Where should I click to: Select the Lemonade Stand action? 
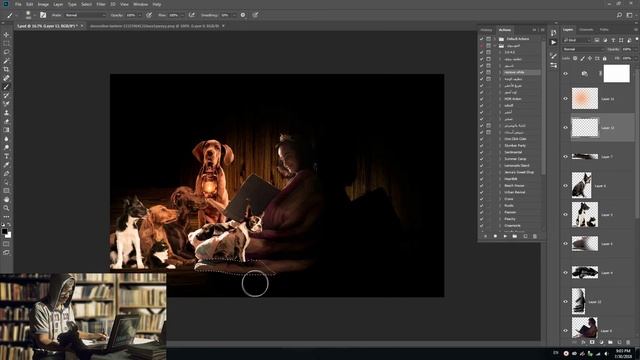click(517, 165)
